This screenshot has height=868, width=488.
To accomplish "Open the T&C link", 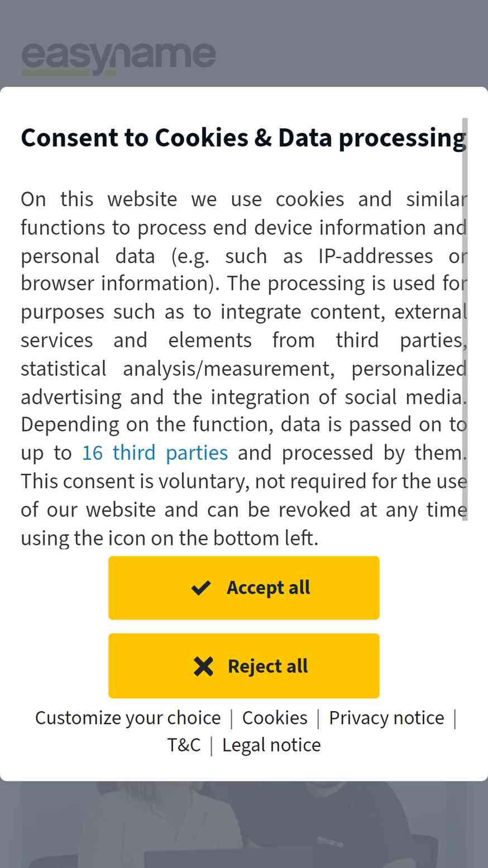I will click(184, 745).
